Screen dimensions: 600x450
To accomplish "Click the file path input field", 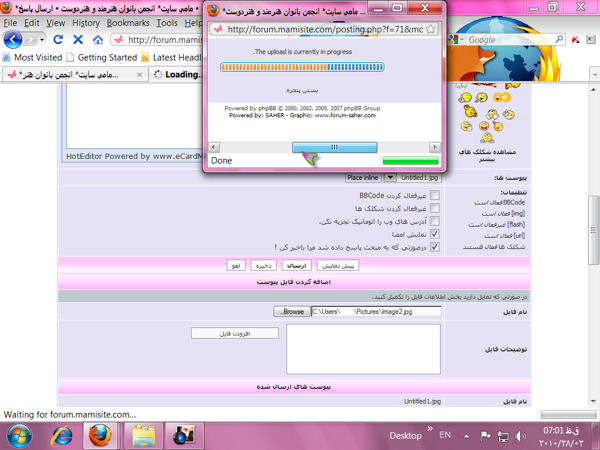I will pos(376,311).
